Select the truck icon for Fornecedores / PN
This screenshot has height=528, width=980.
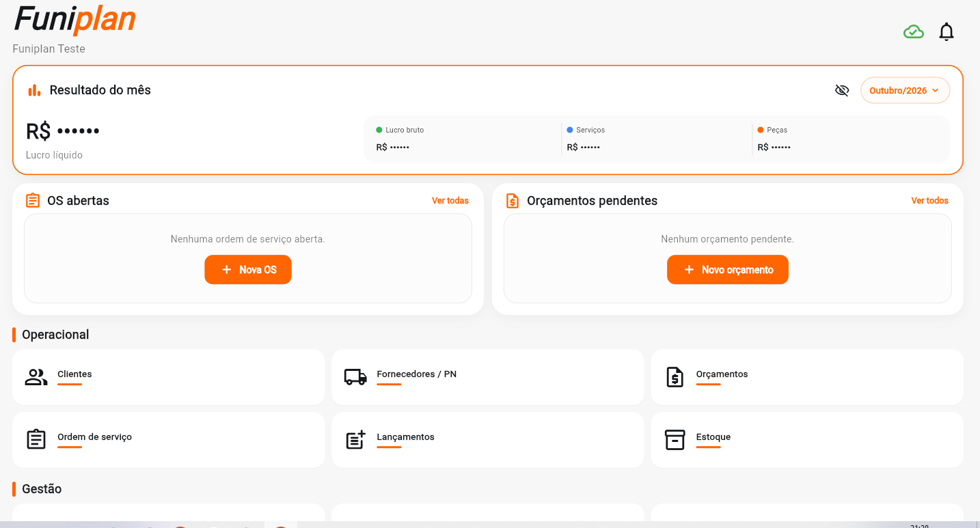click(355, 377)
